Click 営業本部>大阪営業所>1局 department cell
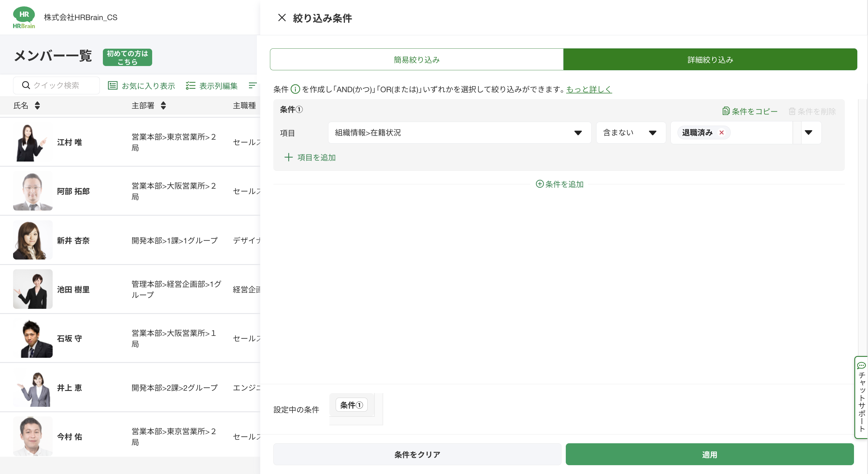868x474 pixels. click(174, 339)
